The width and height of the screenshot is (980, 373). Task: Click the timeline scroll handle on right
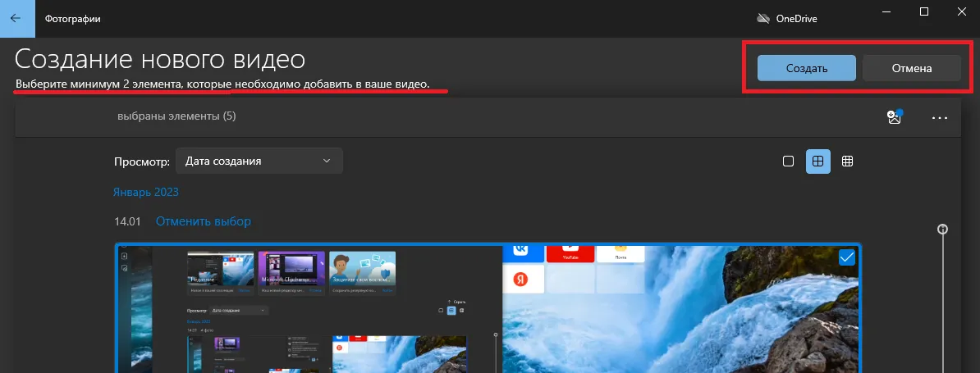click(x=943, y=230)
